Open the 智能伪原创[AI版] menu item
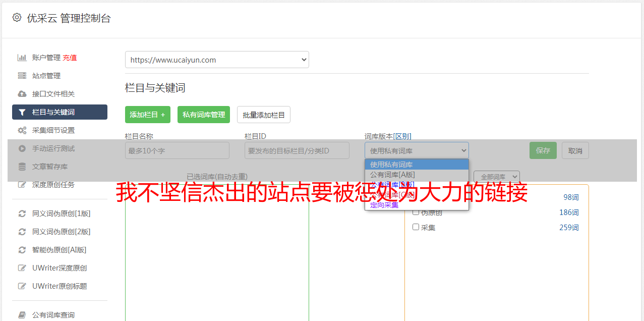Viewport: 644px width, 321px height. 60,250
